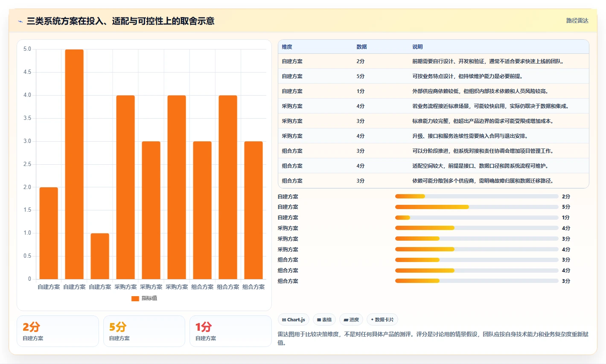Screen dimensions: 606x364
Task: Click the 表格 tag
Action: (x=324, y=320)
